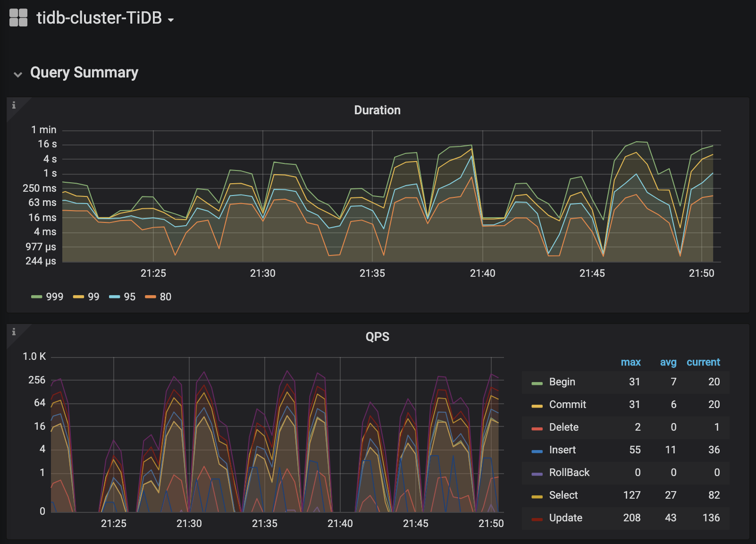Click the 21:50 label on QPS x-axis
The height and width of the screenshot is (544, 756).
coord(491,523)
